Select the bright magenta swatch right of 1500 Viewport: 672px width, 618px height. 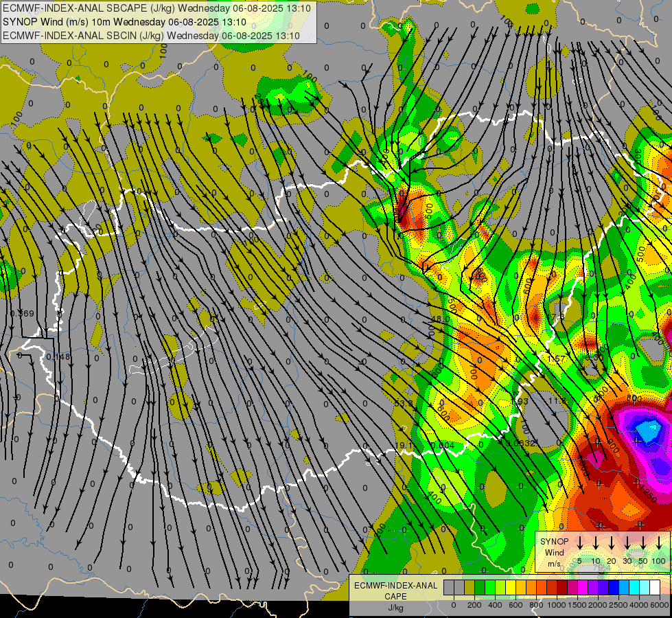(x=583, y=588)
